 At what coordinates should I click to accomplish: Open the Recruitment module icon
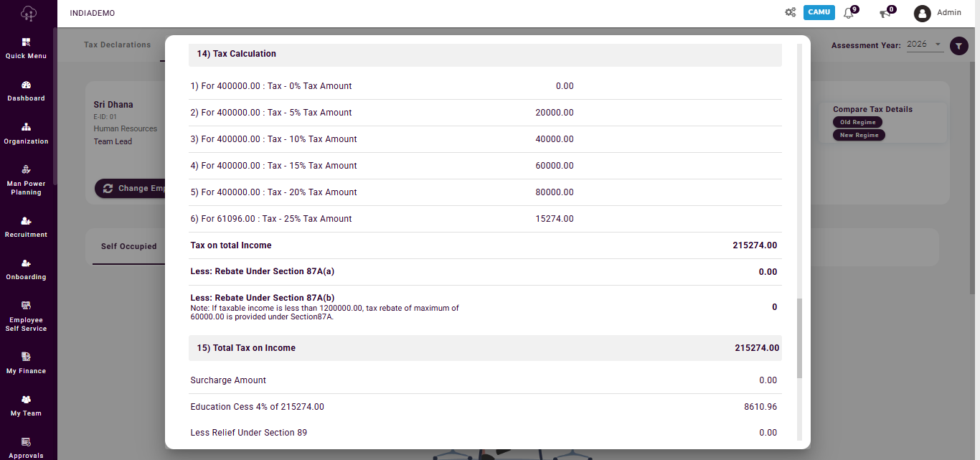click(x=26, y=221)
